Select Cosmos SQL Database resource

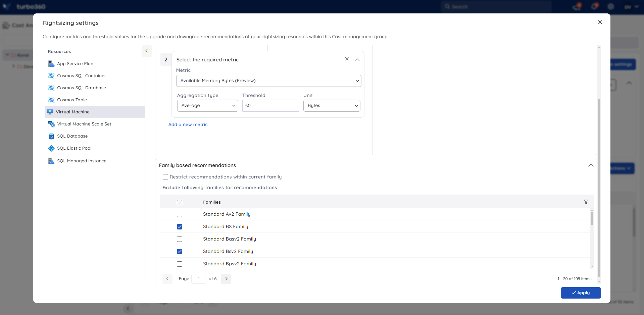(95, 88)
